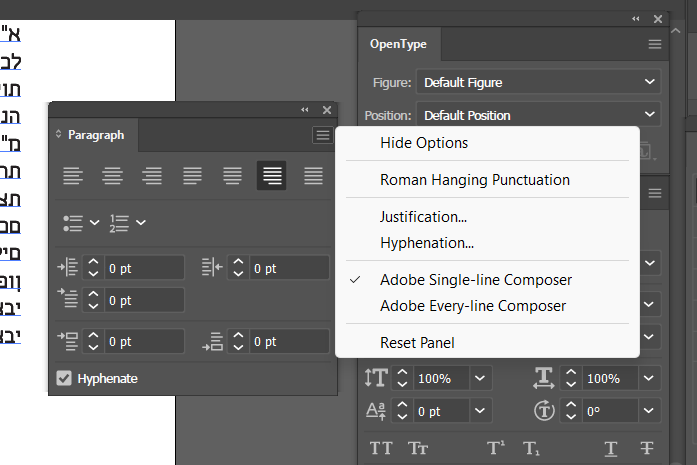Toggle Underline text style
Viewport: 697px width, 465px height.
pyautogui.click(x=610, y=448)
